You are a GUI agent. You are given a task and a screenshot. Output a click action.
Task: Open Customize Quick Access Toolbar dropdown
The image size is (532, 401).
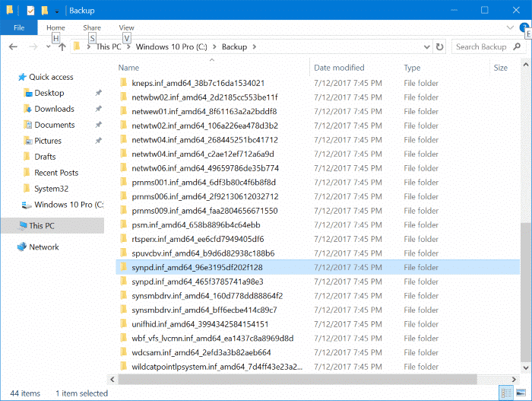click(57, 11)
